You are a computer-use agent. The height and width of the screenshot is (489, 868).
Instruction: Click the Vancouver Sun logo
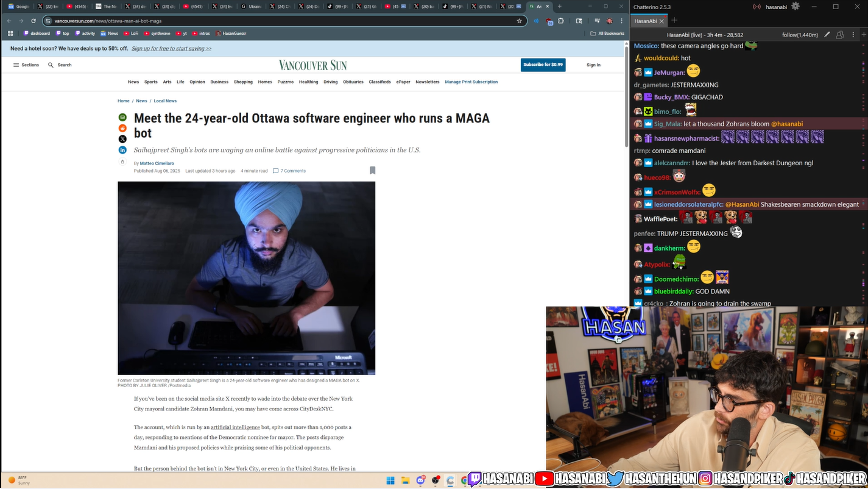pos(312,65)
